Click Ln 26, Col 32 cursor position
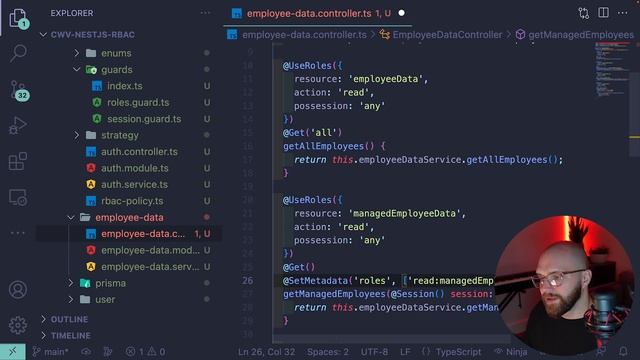640x360 pixels. click(267, 351)
